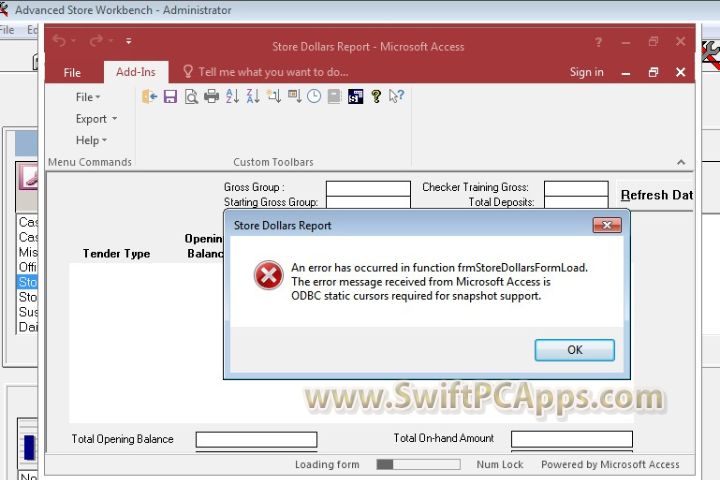
Task: Click the Loading form progress bar
Action: pos(418,464)
